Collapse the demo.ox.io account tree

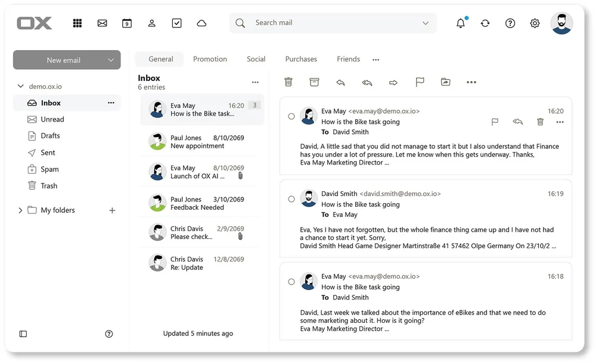click(20, 86)
